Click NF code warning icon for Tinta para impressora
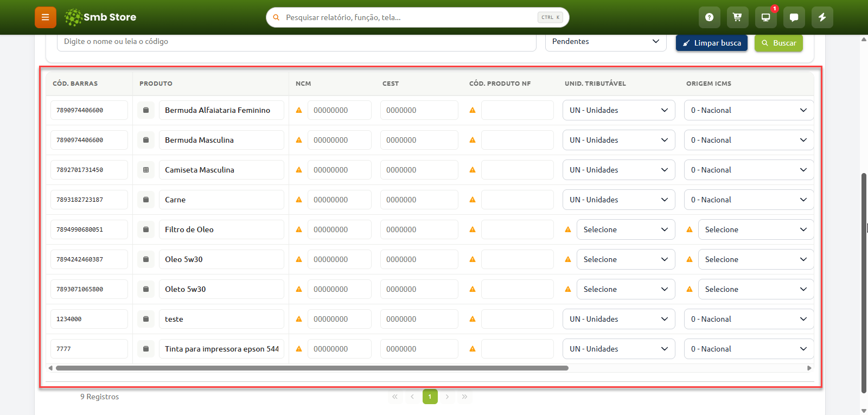The width and height of the screenshot is (868, 415). point(473,349)
